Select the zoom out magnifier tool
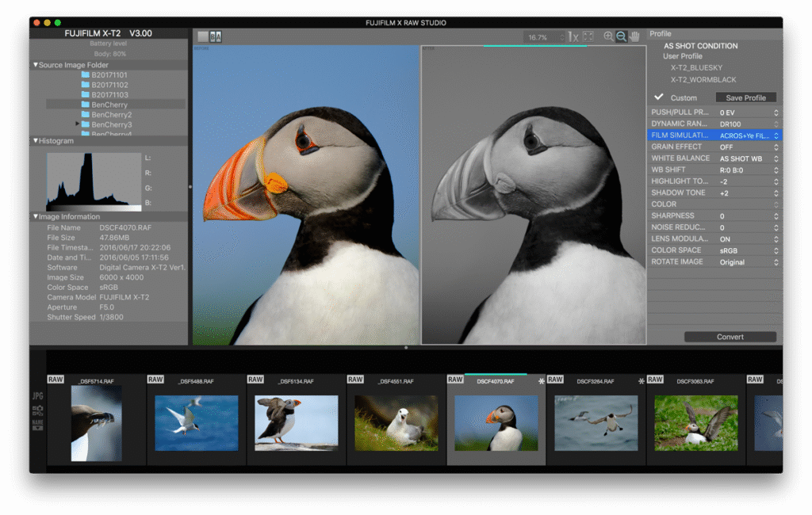This screenshot has width=812, height=515. (x=623, y=36)
